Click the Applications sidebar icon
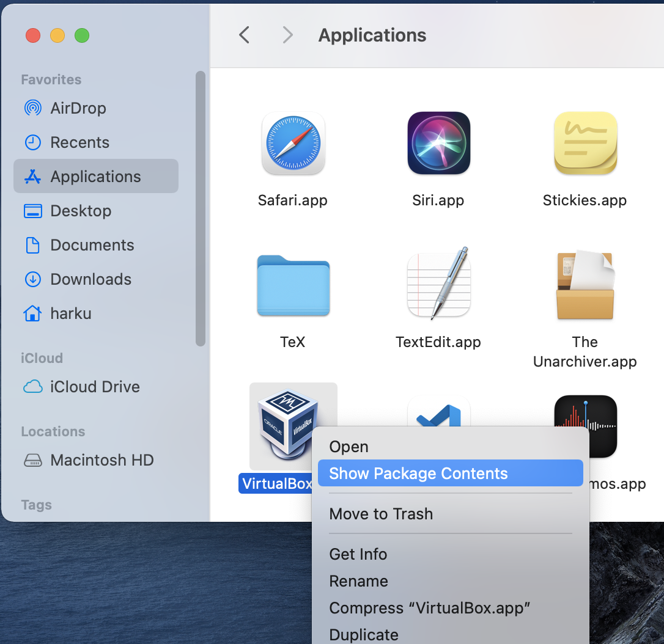The width and height of the screenshot is (664, 644). click(32, 177)
